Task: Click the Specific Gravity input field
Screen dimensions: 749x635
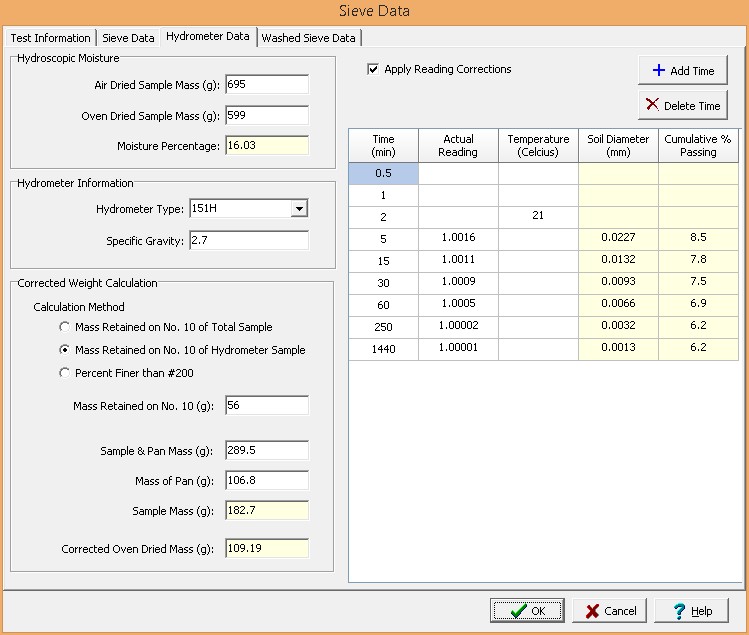Action: click(247, 241)
